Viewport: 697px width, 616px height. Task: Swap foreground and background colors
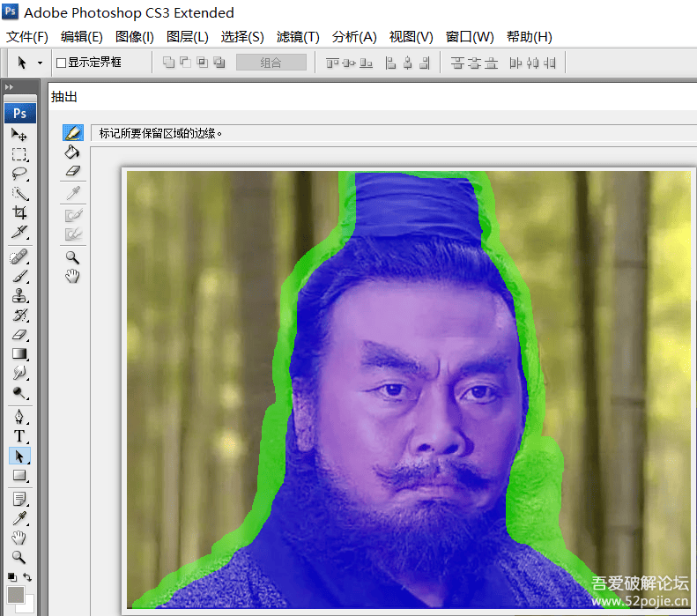27,577
